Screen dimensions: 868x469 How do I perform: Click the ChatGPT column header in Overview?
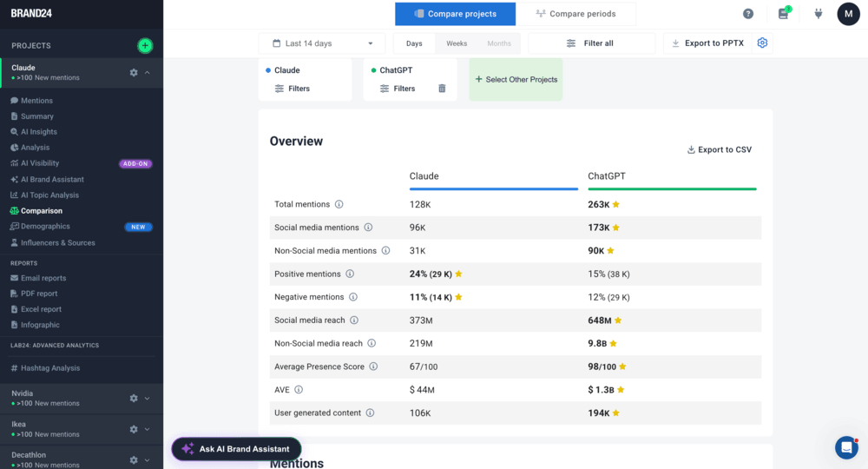[x=607, y=176]
